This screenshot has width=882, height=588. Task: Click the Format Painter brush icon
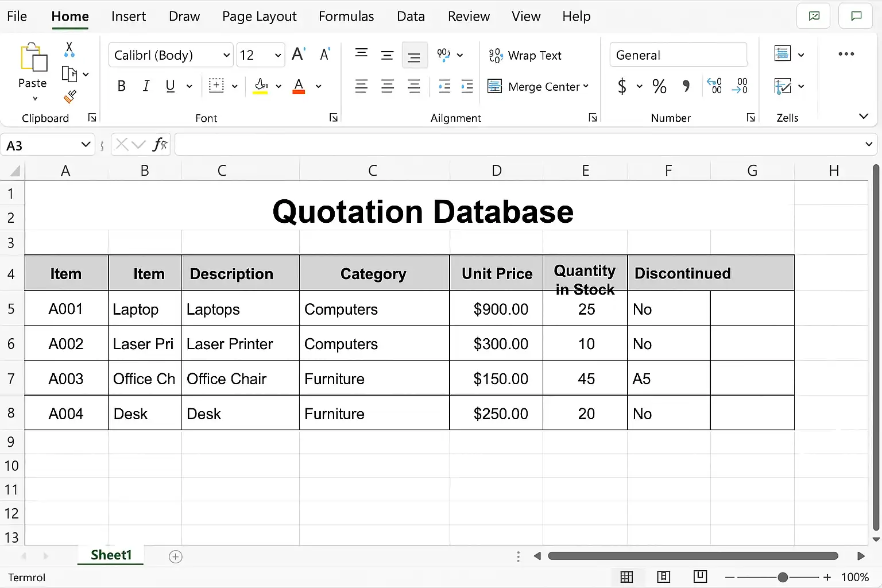tap(70, 96)
